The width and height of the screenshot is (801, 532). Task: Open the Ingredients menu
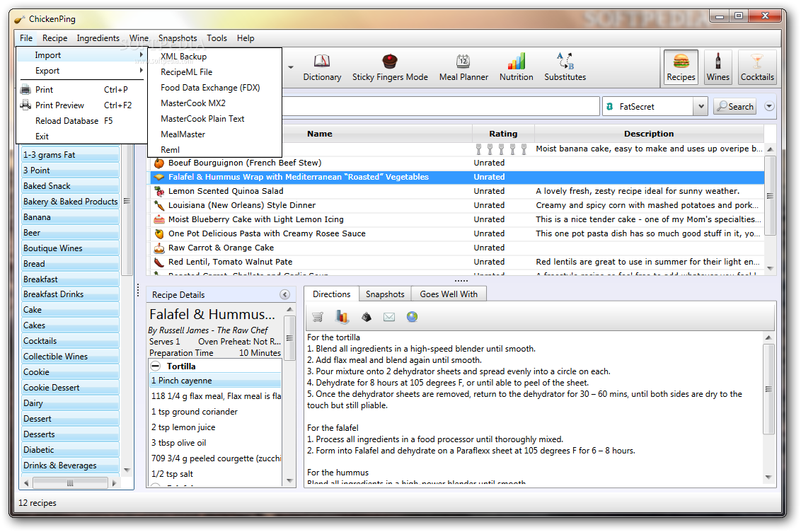[x=98, y=37]
